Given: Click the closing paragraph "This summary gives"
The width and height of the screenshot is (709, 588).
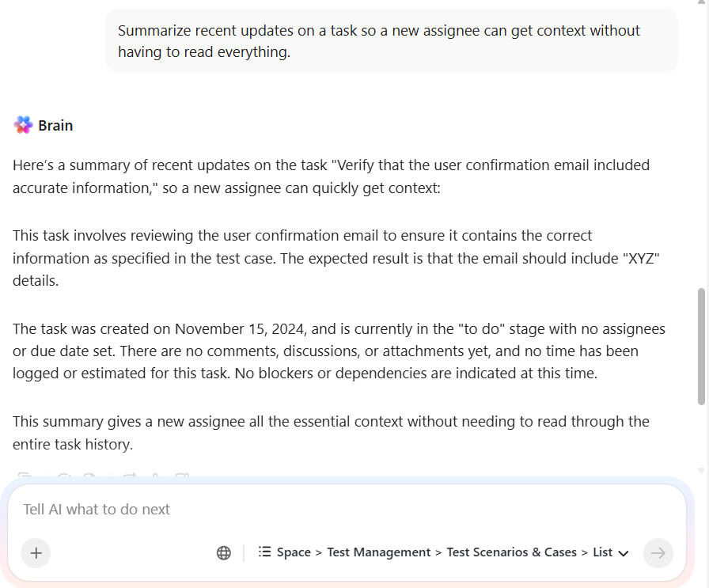Looking at the screenshot, I should pyautogui.click(x=331, y=433).
